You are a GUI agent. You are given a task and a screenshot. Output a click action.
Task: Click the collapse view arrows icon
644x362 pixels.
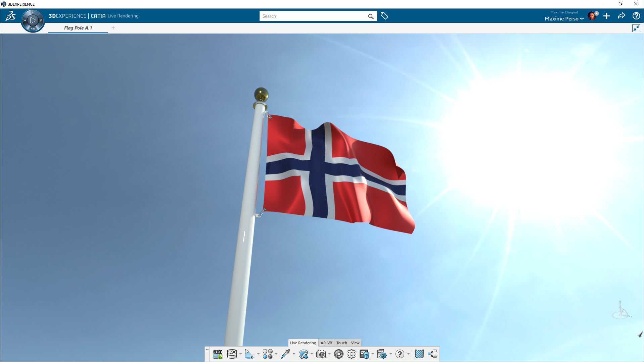tap(636, 28)
